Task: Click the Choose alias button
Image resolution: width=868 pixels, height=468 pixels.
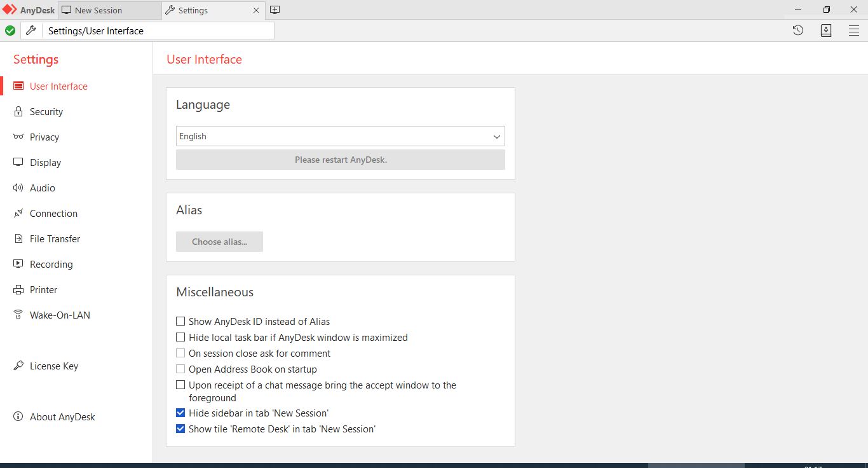Action: pos(219,242)
